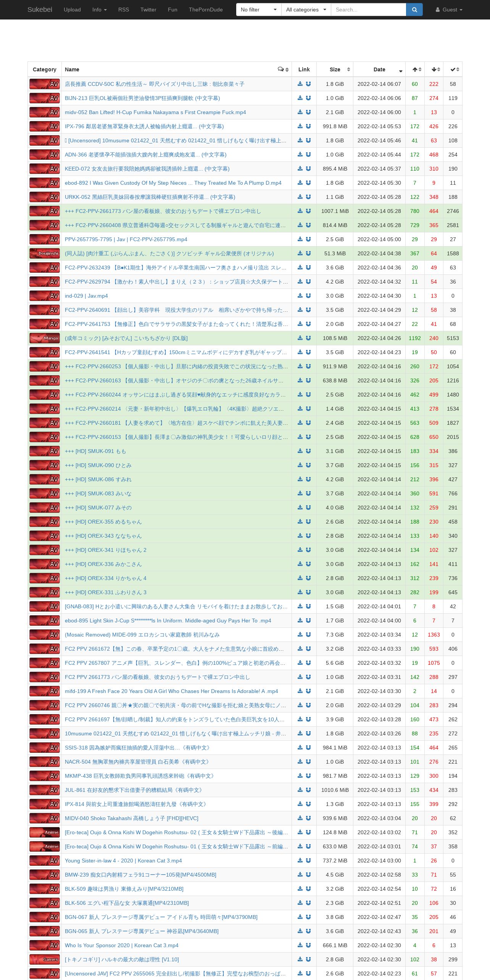Download torrent file for BMW-239 row
This screenshot has width=490, height=980.
coord(300,875)
